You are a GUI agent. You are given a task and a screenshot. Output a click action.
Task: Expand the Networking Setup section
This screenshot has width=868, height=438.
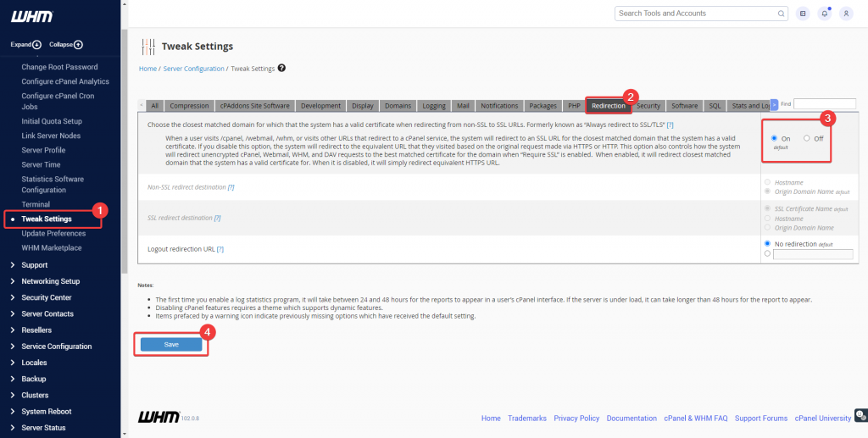click(x=50, y=281)
